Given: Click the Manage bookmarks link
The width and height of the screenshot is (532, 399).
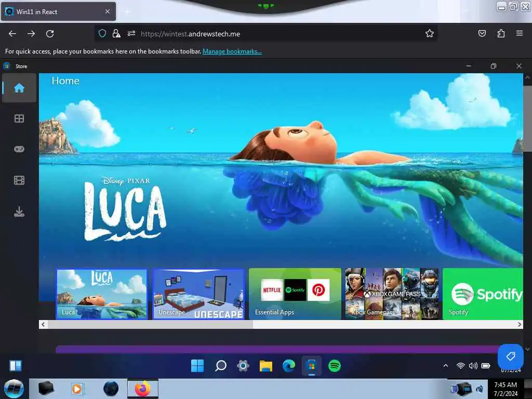Looking at the screenshot, I should (x=232, y=51).
